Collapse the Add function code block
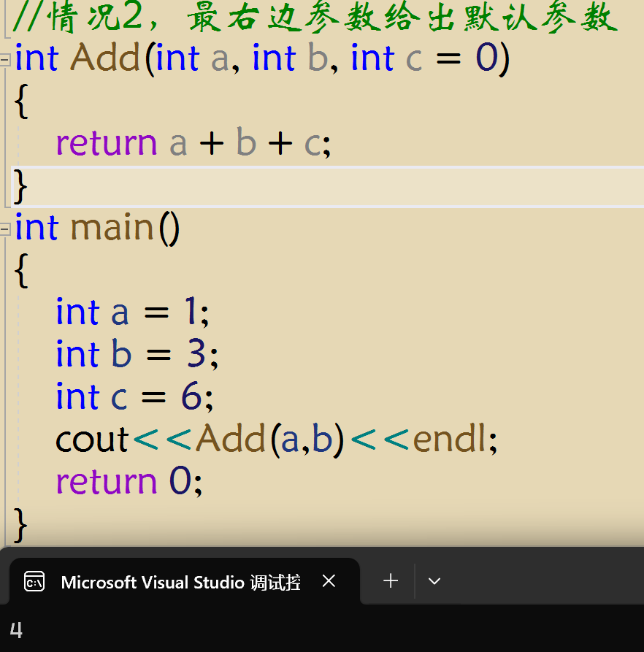 point(4,59)
